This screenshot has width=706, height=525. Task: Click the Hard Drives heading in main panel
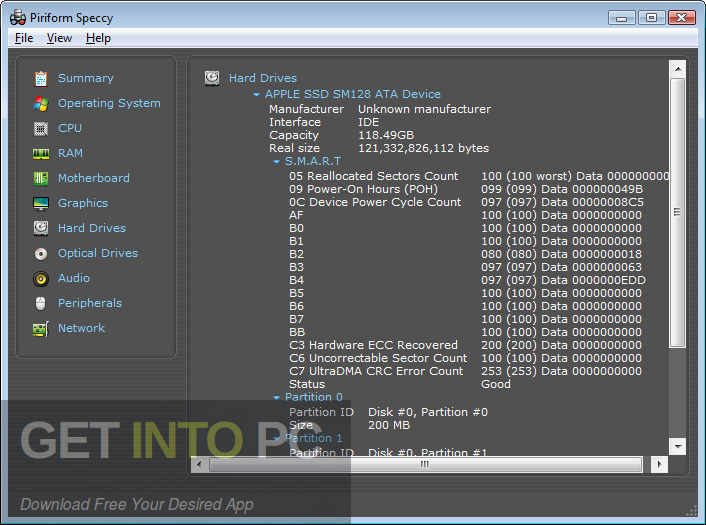pos(263,78)
